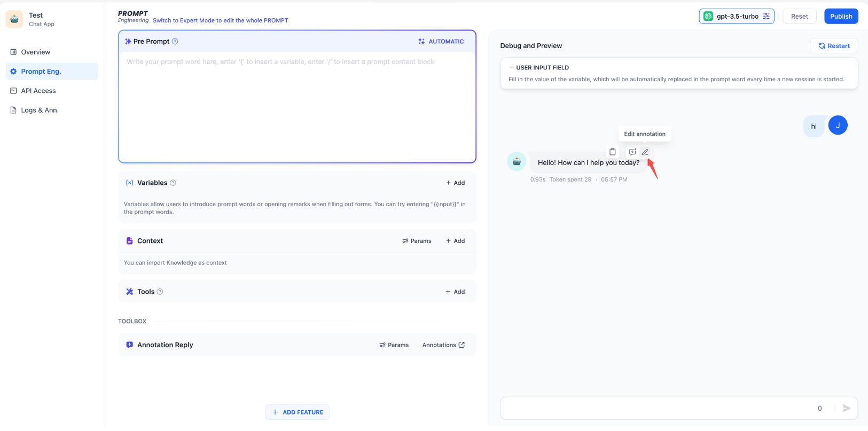868x431 pixels.
Task: Click Pre Prompt help question icon
Action: (x=175, y=42)
